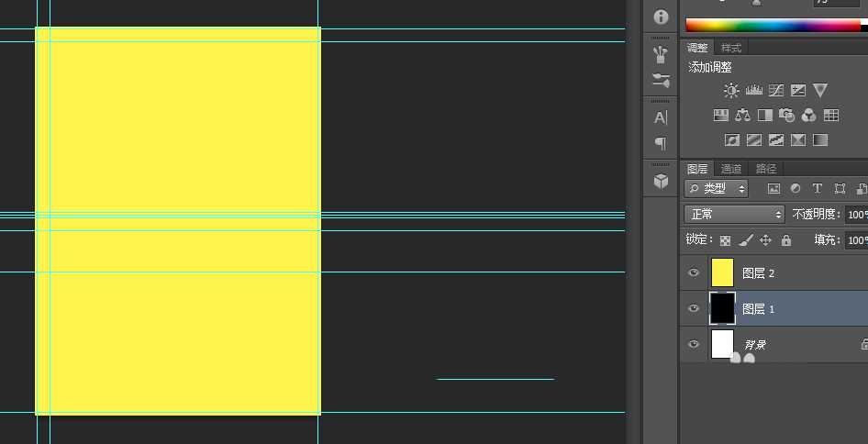
Task: Switch to the 样式 tab
Action: tap(730, 49)
